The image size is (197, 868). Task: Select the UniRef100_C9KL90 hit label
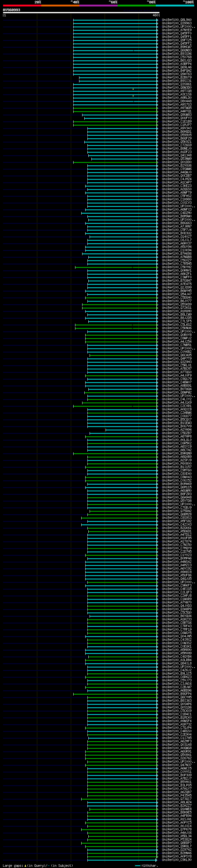coord(176,860)
